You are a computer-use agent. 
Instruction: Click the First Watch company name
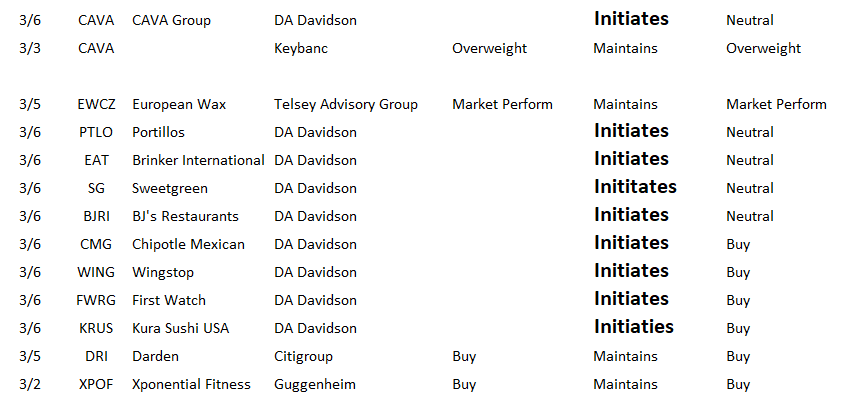pyautogui.click(x=169, y=300)
